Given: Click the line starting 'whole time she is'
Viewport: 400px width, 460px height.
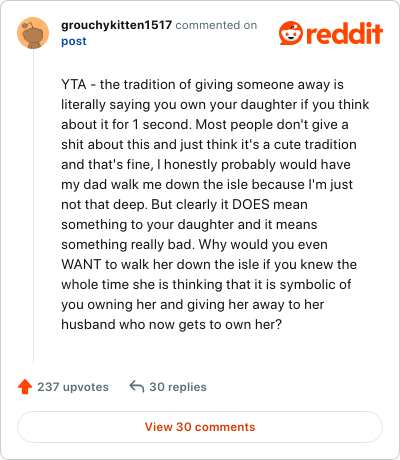Looking at the screenshot, I should tap(206, 285).
